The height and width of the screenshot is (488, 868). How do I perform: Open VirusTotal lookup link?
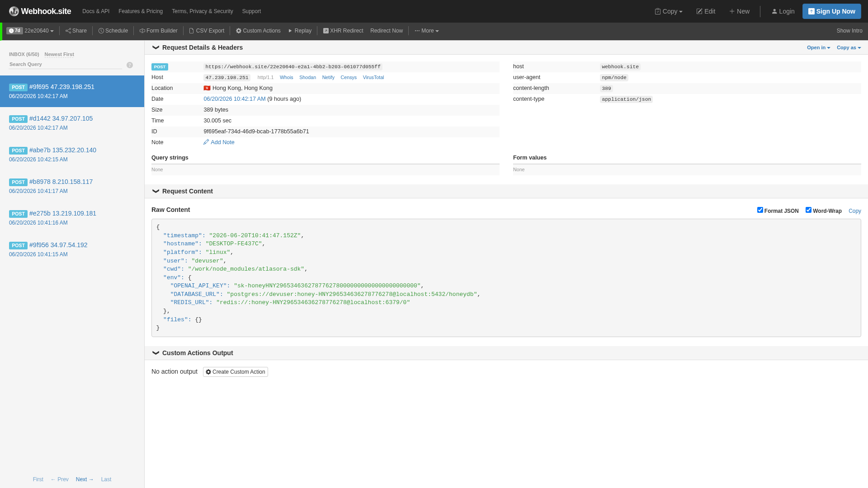pyautogui.click(x=373, y=77)
